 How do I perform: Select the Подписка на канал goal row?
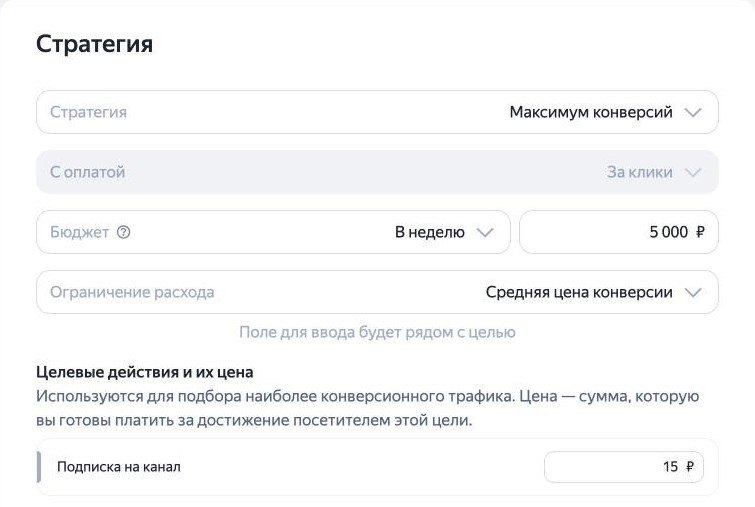coord(377,467)
